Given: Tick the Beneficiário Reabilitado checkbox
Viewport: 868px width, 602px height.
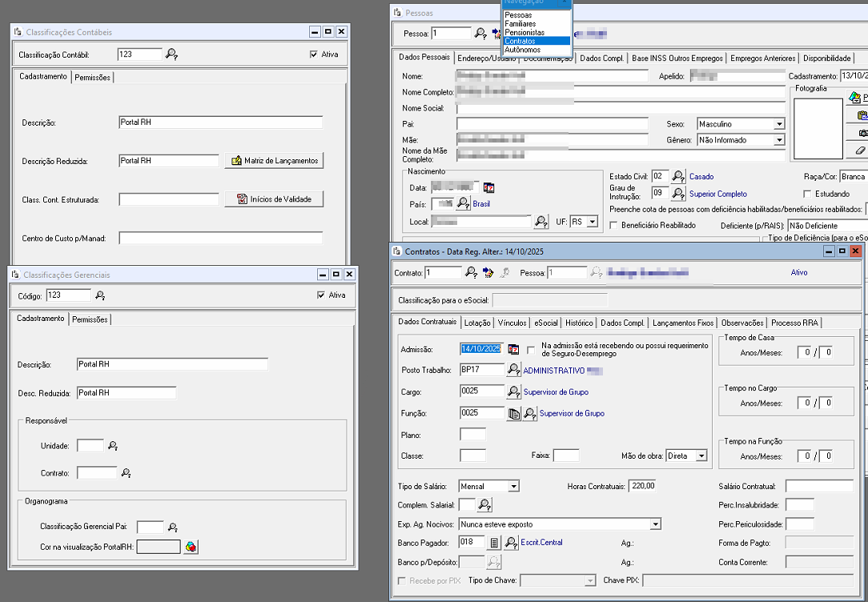Looking at the screenshot, I should (613, 226).
